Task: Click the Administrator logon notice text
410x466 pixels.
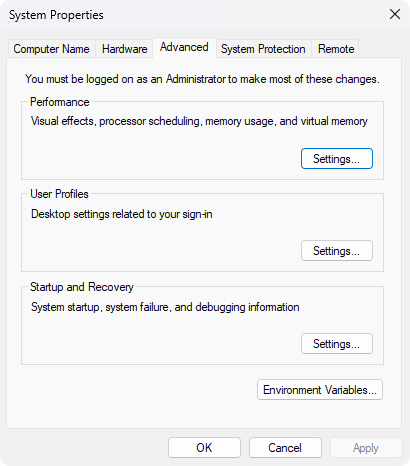Action: [202, 79]
